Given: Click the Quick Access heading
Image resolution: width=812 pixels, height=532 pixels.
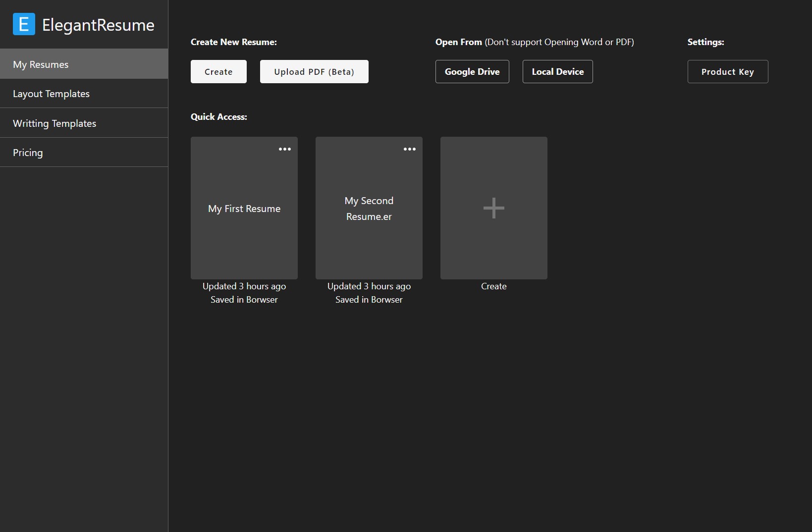Looking at the screenshot, I should pyautogui.click(x=219, y=117).
